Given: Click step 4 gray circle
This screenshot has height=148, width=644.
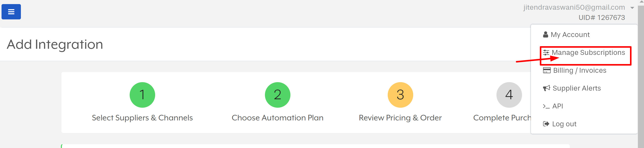Looking at the screenshot, I should pyautogui.click(x=509, y=95).
